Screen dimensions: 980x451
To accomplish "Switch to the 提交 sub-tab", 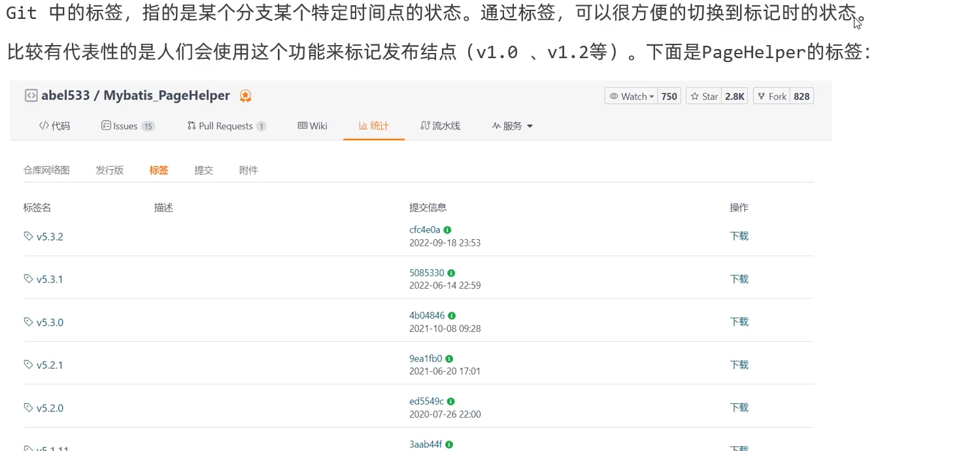I will click(x=203, y=170).
